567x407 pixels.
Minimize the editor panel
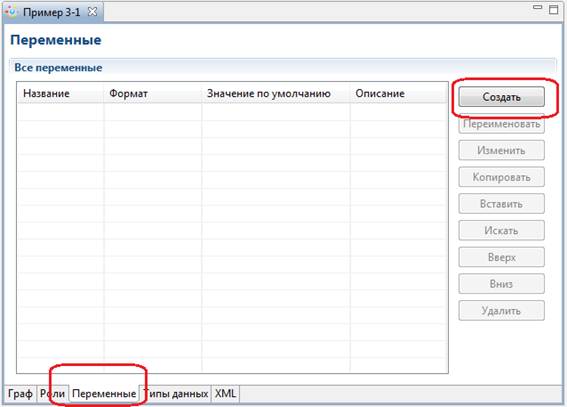click(x=538, y=7)
